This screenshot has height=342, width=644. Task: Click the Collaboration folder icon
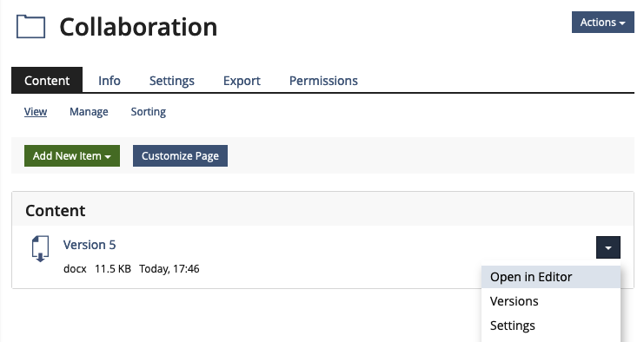pyautogui.click(x=30, y=27)
